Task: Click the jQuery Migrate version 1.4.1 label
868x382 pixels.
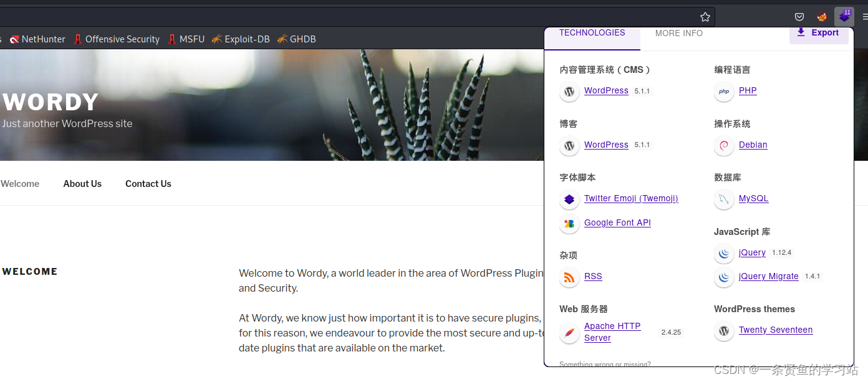Action: click(x=813, y=277)
